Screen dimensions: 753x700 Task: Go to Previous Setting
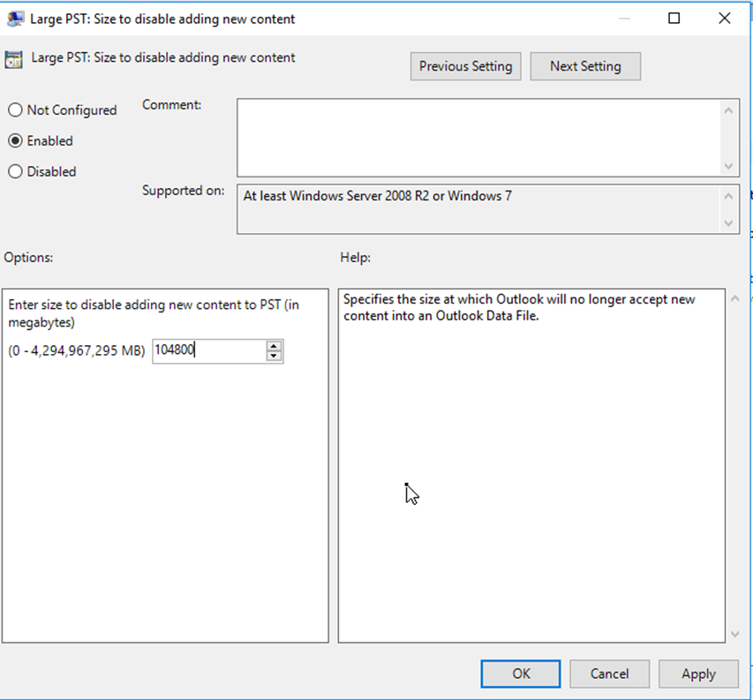coord(465,66)
